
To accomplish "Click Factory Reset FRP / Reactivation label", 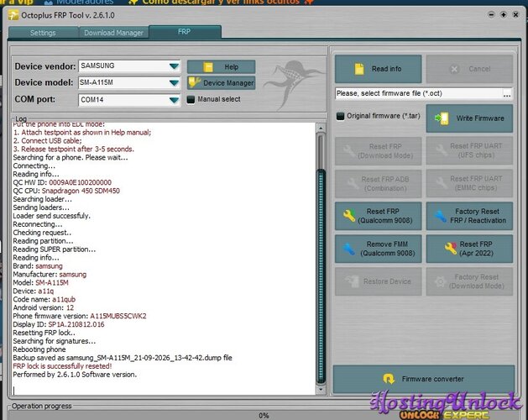I will [478, 216].
